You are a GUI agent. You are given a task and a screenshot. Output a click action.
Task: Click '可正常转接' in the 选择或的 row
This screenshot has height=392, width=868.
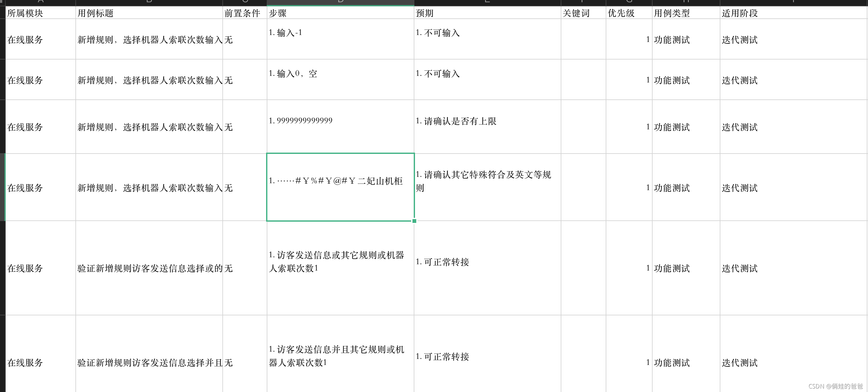tap(487, 268)
